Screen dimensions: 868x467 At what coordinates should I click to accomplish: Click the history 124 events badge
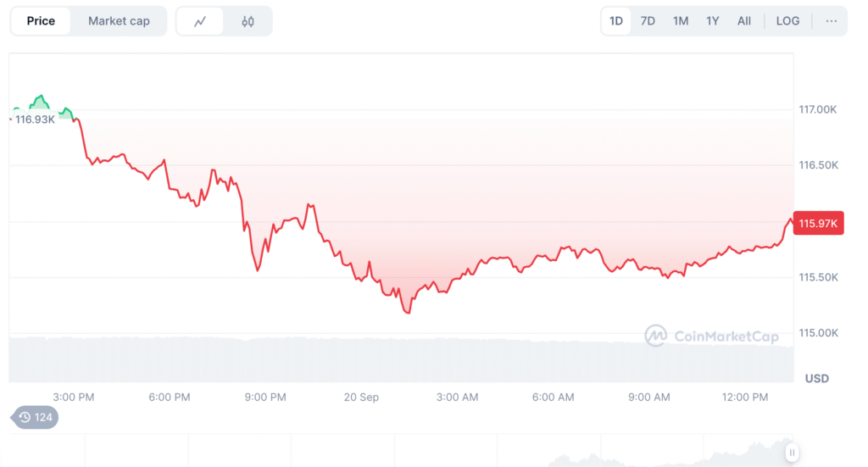coord(35,417)
